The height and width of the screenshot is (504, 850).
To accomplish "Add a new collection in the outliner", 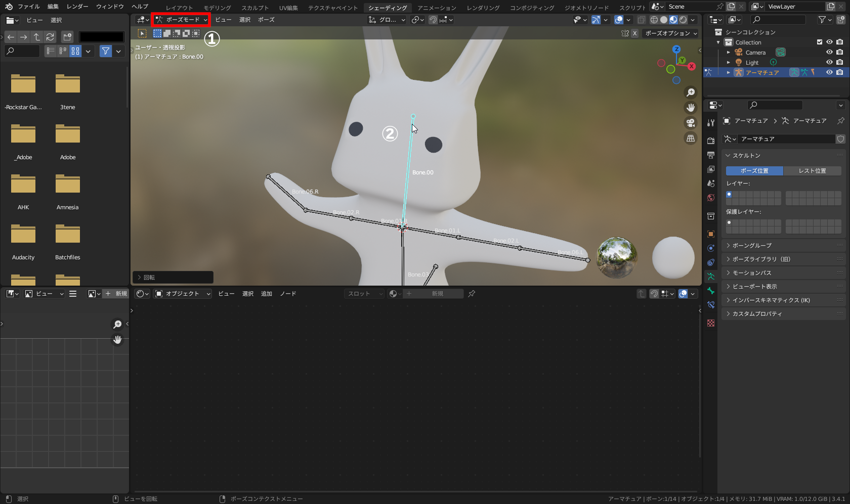I will coord(841,20).
